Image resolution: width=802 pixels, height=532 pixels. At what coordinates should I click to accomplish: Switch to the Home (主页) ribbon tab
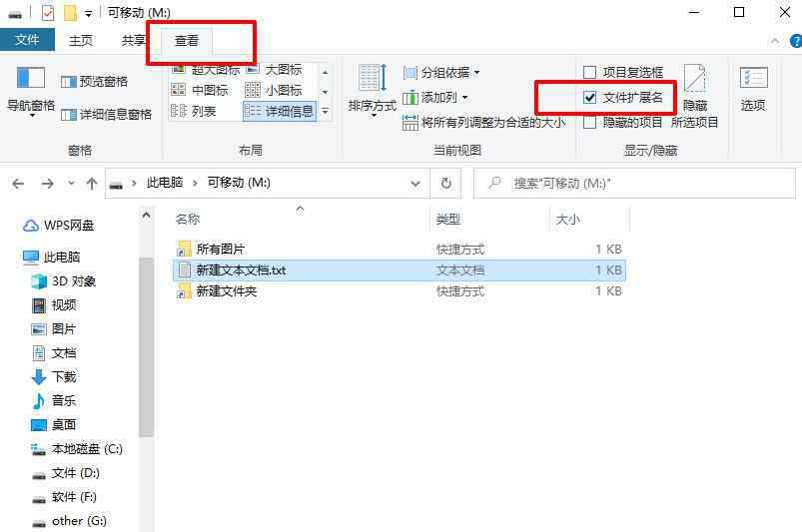pyautogui.click(x=81, y=40)
